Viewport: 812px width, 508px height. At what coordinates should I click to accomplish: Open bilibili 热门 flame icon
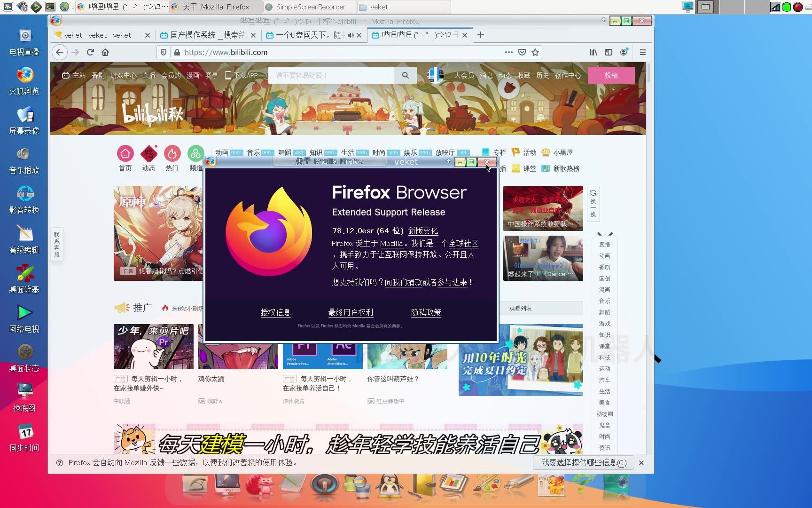[172, 153]
